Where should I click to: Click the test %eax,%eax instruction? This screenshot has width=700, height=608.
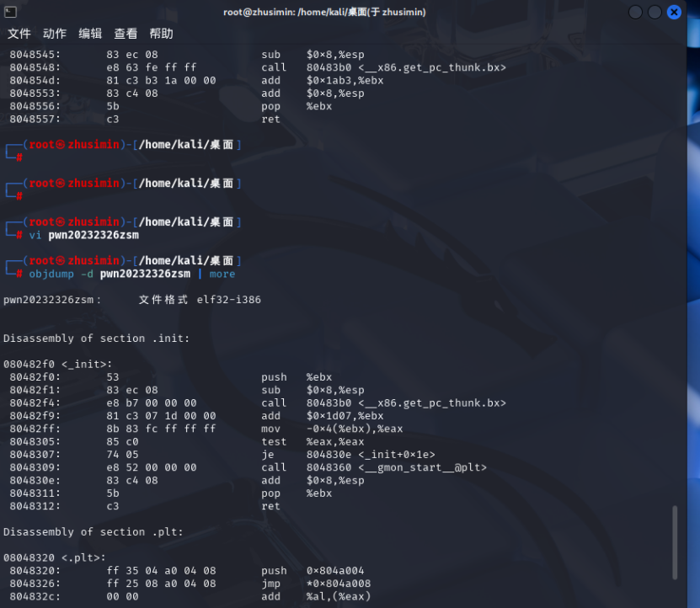[313, 441]
